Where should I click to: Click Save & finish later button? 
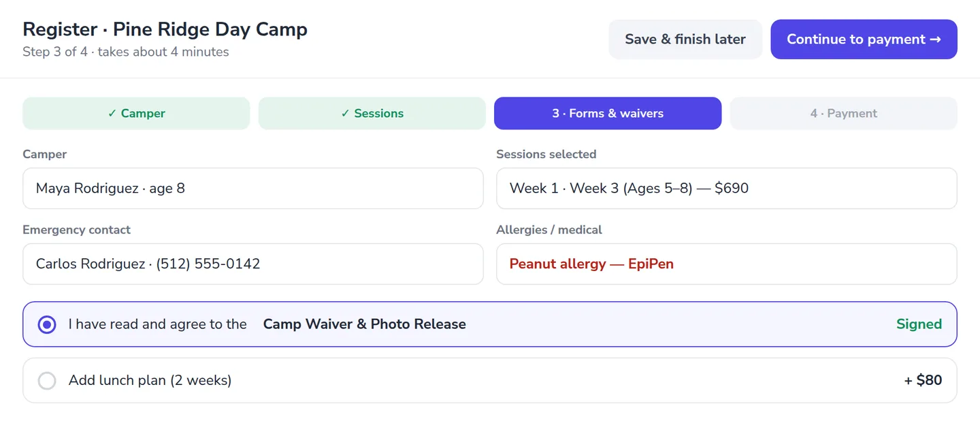point(685,40)
